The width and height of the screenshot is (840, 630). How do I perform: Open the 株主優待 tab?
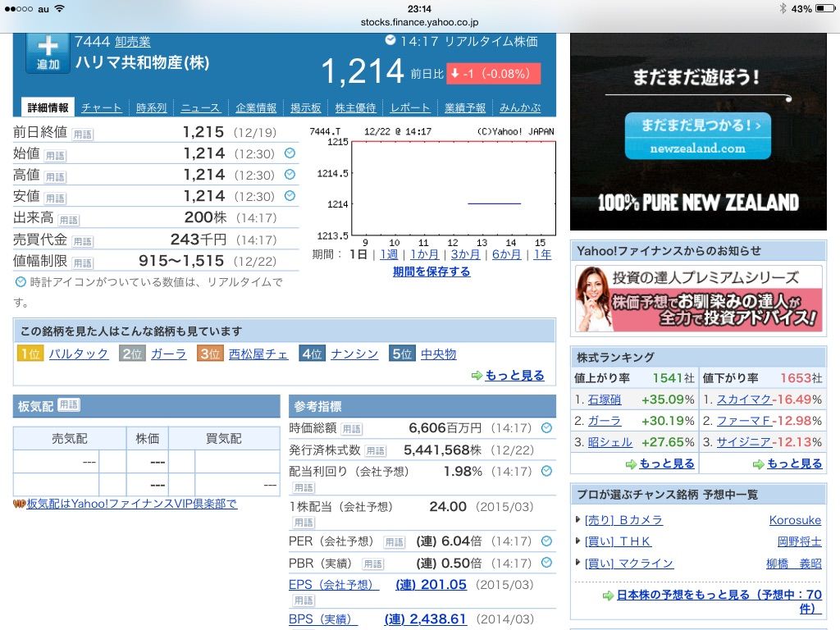pos(356,107)
